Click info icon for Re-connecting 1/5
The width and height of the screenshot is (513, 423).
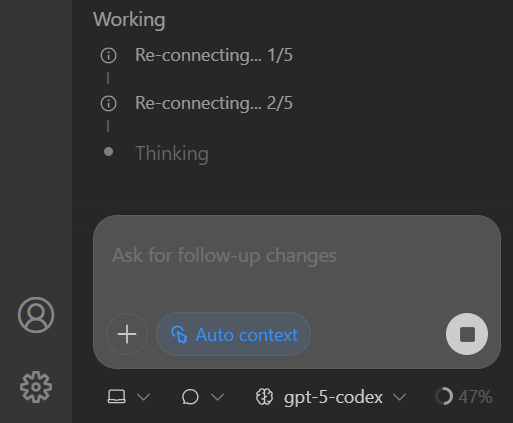coord(109,55)
